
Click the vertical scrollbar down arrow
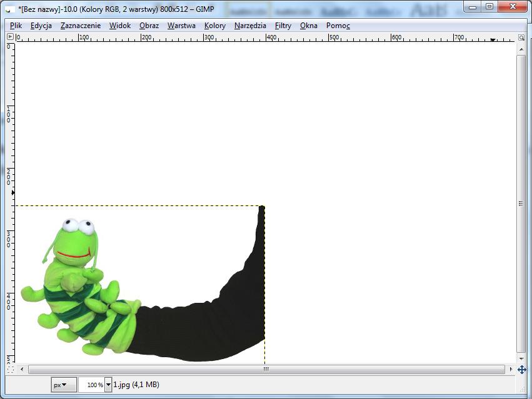click(521, 358)
